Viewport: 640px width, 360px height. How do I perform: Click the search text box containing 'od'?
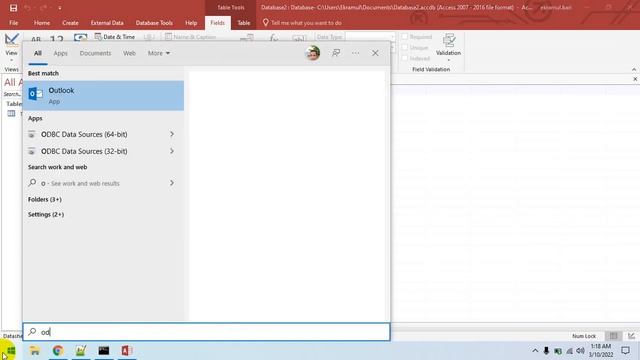(207, 332)
